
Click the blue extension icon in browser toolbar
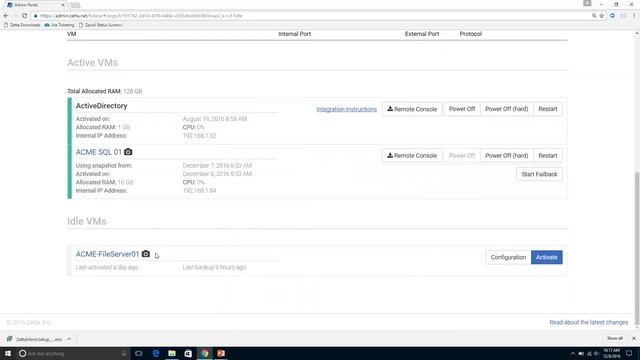tap(612, 16)
